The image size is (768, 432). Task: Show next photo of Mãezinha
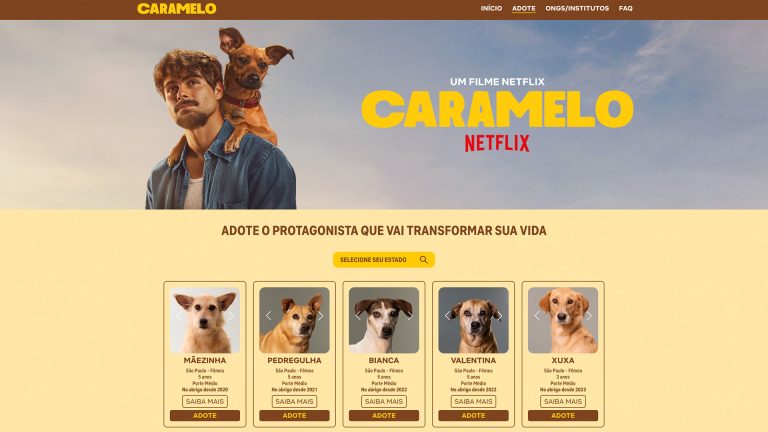click(231, 316)
